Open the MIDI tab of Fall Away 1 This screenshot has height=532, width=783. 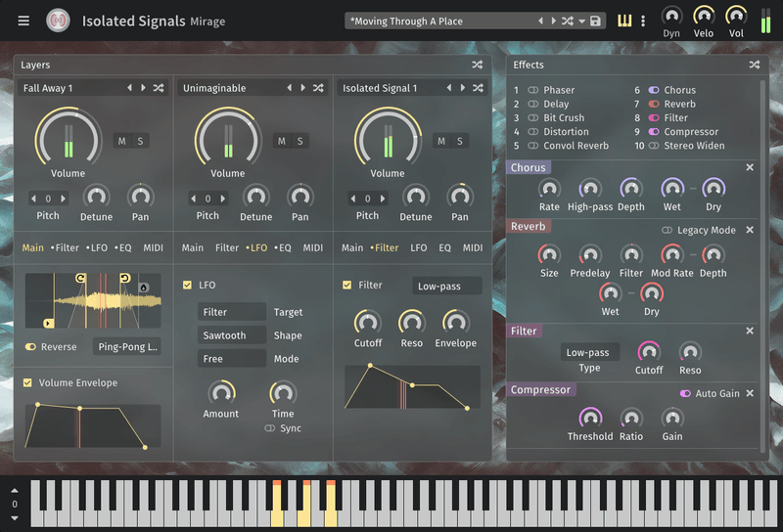(x=154, y=248)
